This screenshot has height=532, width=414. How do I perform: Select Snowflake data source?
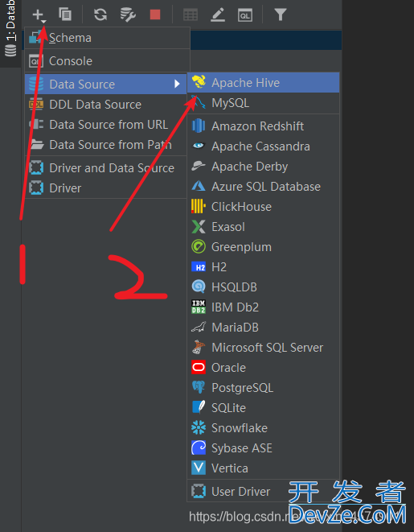[263, 428]
